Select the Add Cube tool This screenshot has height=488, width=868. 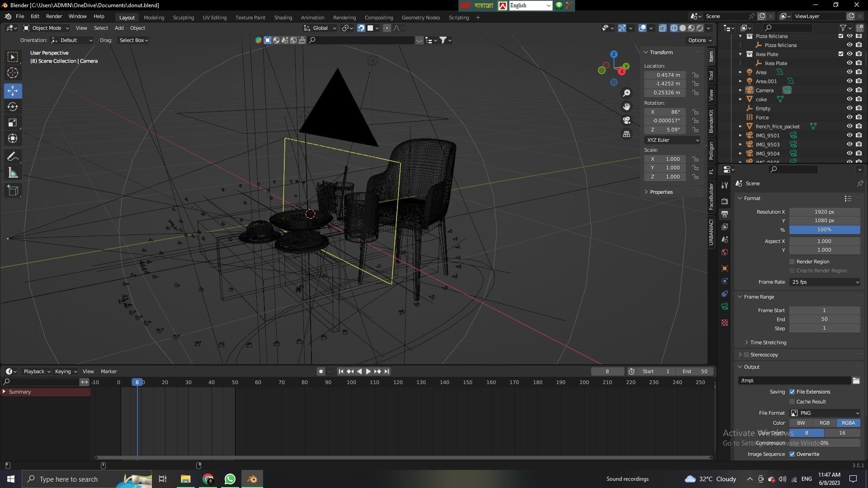(13, 191)
